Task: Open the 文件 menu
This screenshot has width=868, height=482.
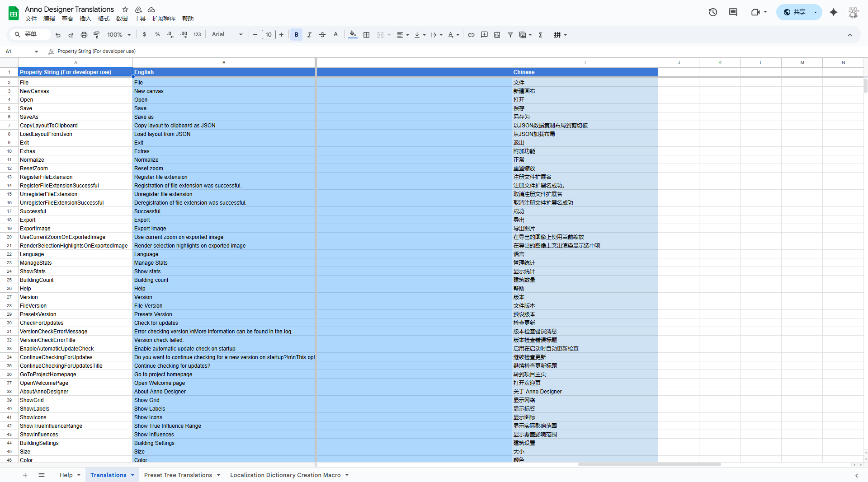Action: point(31,19)
